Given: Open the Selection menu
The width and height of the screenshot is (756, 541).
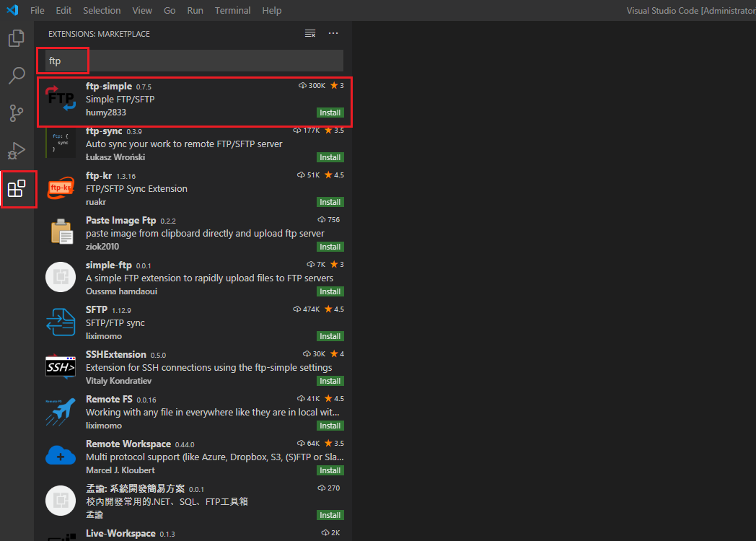Looking at the screenshot, I should tap(102, 10).
